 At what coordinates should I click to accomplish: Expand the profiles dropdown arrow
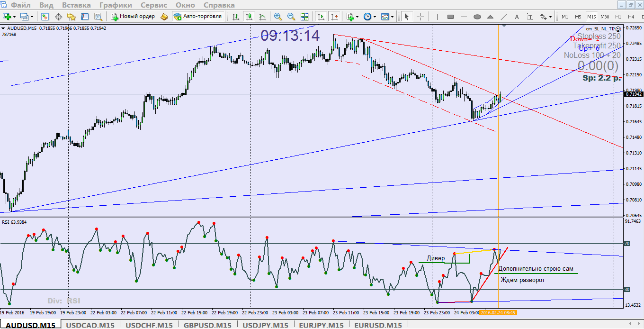tap(32, 17)
